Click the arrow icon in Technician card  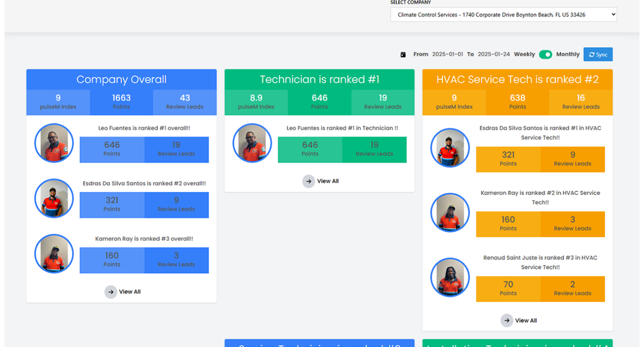[x=309, y=181]
